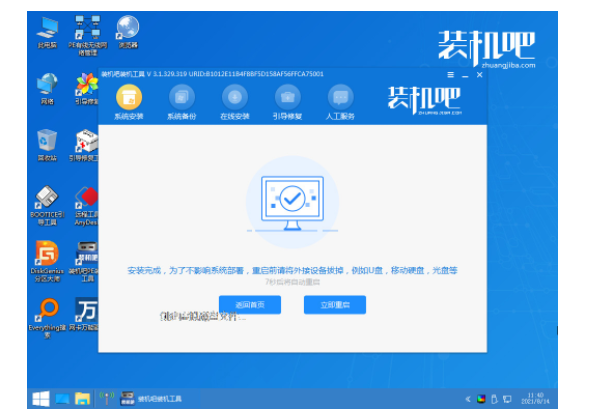Viewport: 597px width, 419px height.
Task: Click the auto-restart countdown text
Action: (292, 282)
